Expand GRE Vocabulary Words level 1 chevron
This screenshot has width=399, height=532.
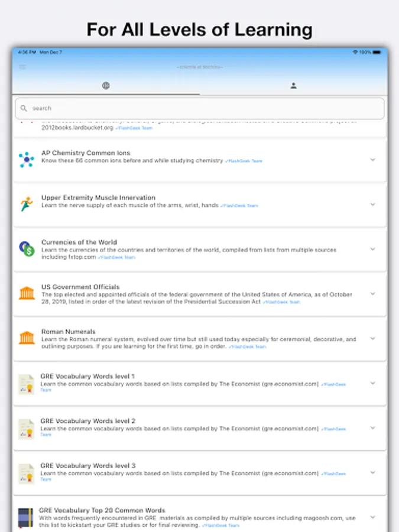click(372, 383)
